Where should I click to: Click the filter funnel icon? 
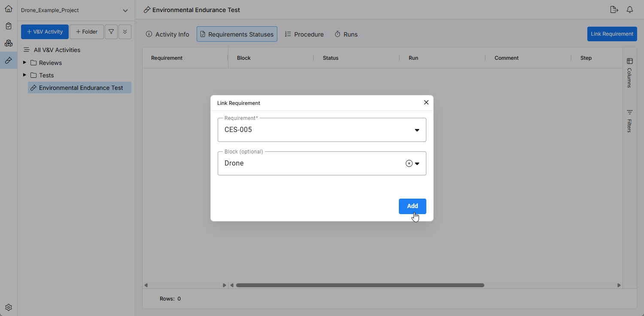tap(111, 32)
